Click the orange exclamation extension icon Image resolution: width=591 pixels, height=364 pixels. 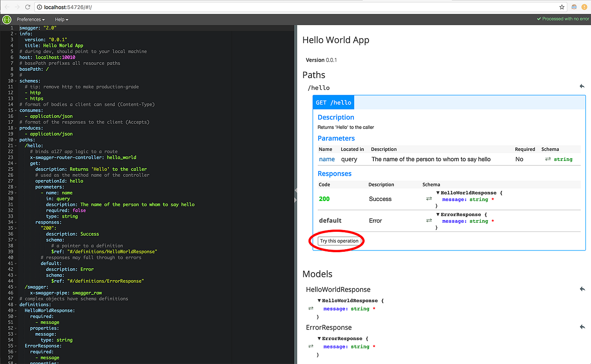coord(585,7)
